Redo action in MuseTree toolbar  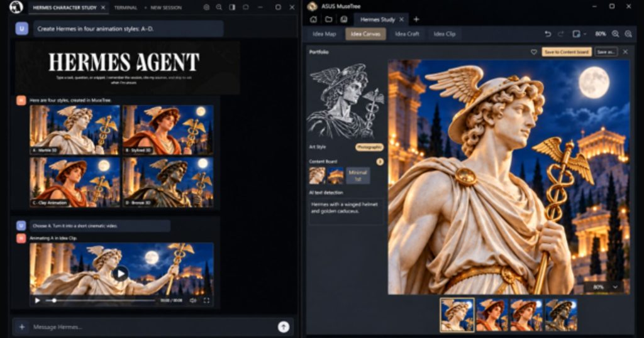560,34
